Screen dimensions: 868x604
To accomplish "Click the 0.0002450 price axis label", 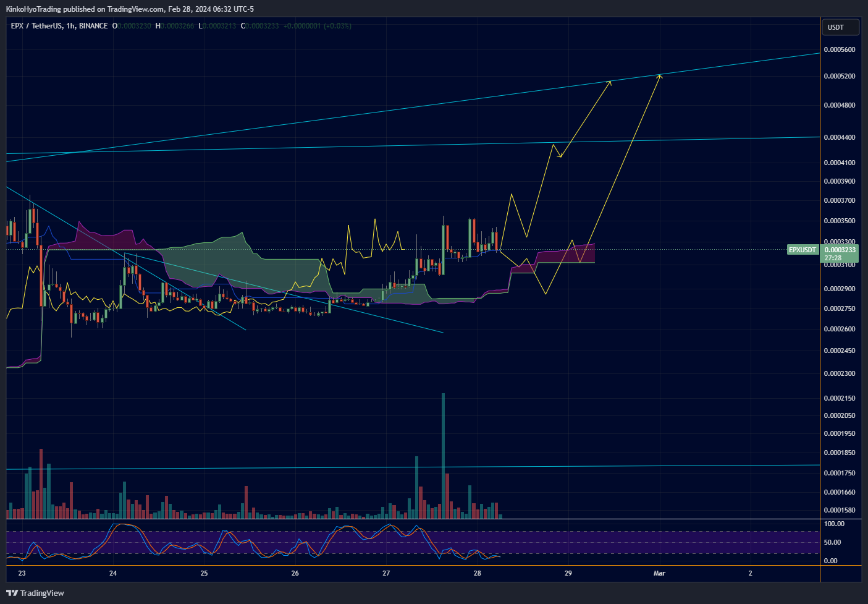I will point(840,351).
